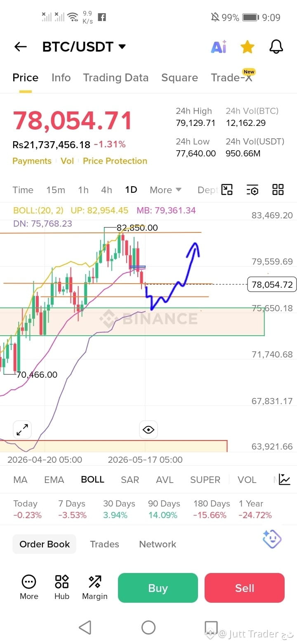Screen dimensions: 297x644
Task: Enable the MA indicator
Action: (x=20, y=480)
